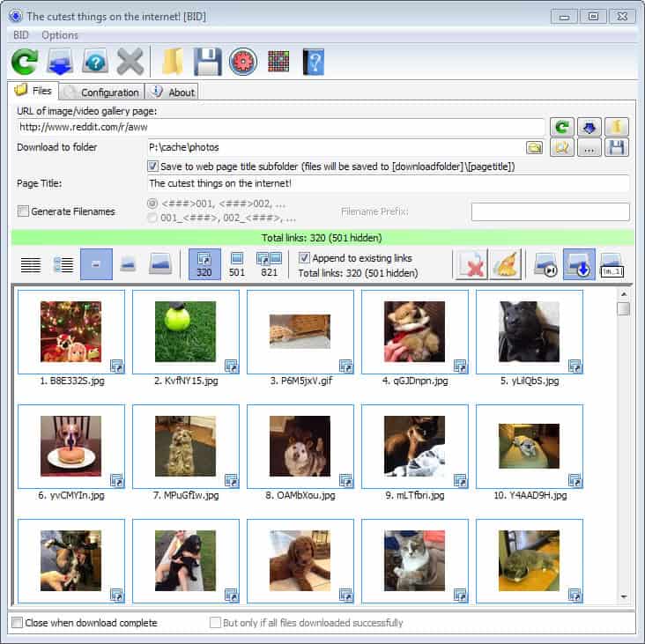Viewport: 645px width, 644px height.
Task: Click the folder icon inside download folder field
Action: click(534, 148)
